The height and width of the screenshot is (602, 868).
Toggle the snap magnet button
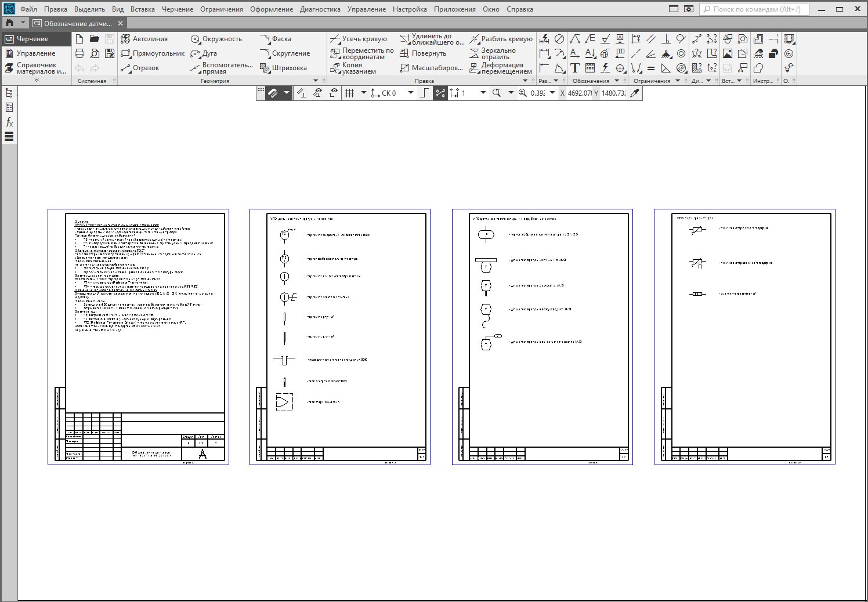point(272,93)
